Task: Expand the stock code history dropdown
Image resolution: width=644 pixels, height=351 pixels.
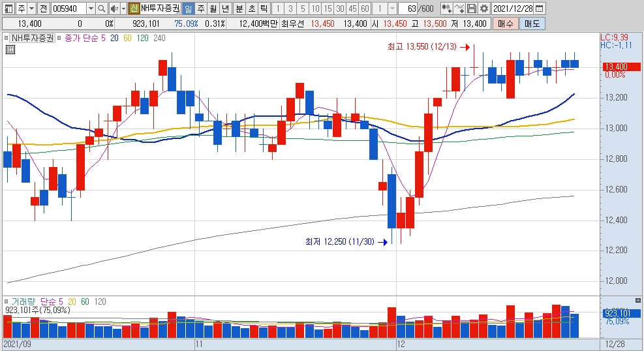Action: (91, 8)
